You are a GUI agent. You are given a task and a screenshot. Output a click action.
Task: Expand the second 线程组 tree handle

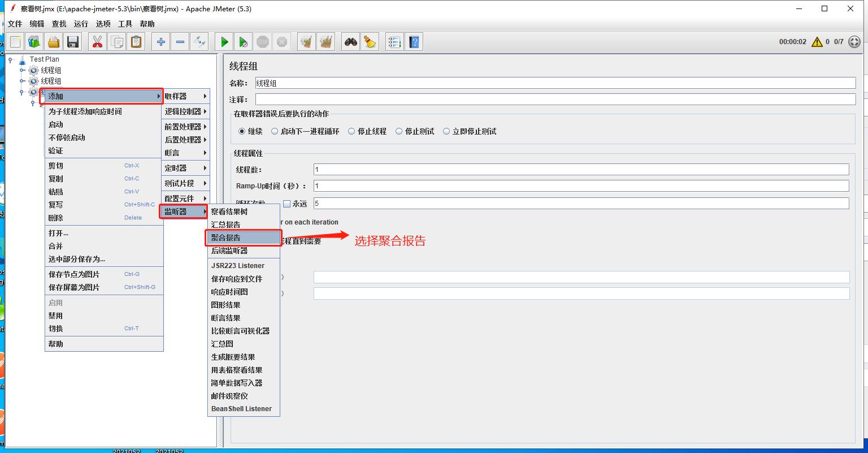[22, 81]
